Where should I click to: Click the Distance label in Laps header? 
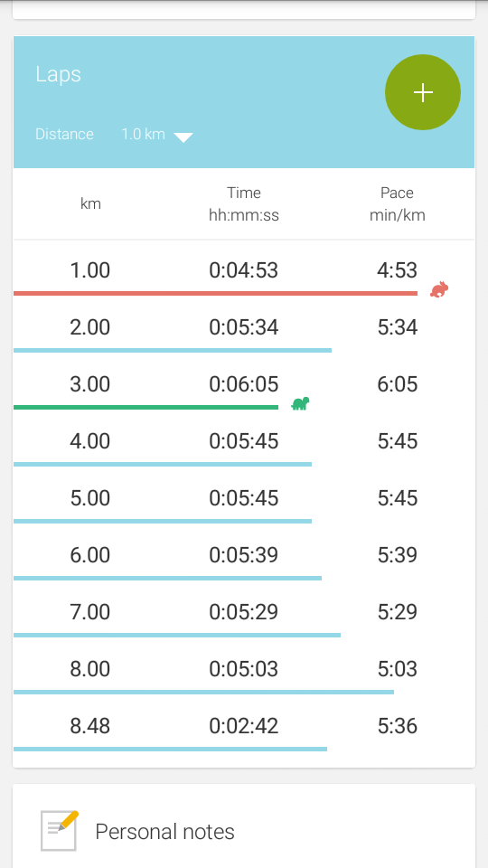[x=64, y=134]
